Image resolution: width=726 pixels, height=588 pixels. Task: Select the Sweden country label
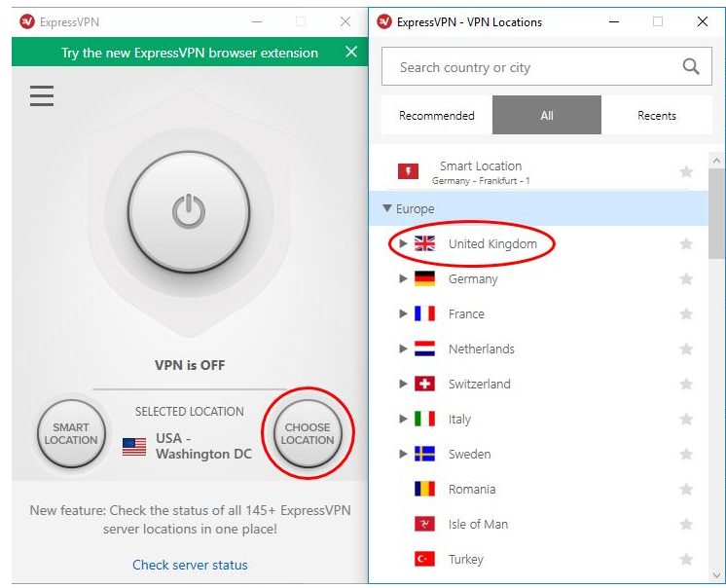coord(469,454)
